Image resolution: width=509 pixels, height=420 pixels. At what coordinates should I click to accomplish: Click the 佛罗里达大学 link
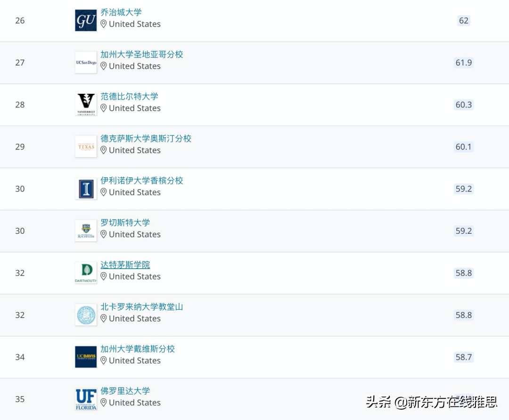point(125,391)
